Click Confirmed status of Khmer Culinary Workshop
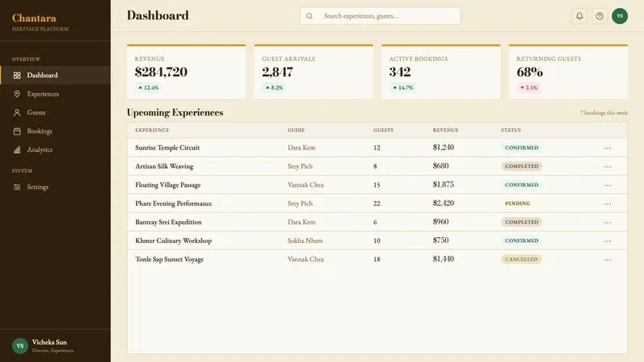This screenshot has width=644, height=362. (x=522, y=241)
